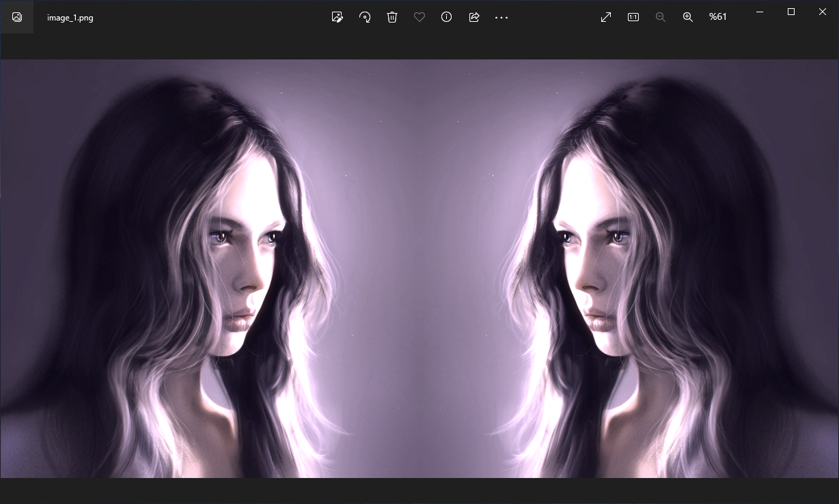Viewport: 839px width, 504px height.
Task: Rotate the image with the rotate icon
Action: [365, 17]
